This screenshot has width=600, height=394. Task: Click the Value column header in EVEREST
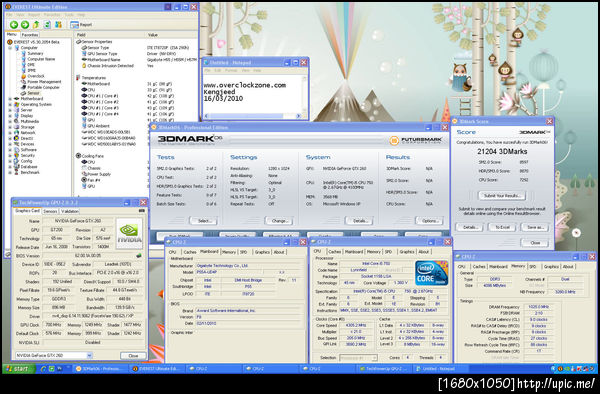[x=172, y=35]
